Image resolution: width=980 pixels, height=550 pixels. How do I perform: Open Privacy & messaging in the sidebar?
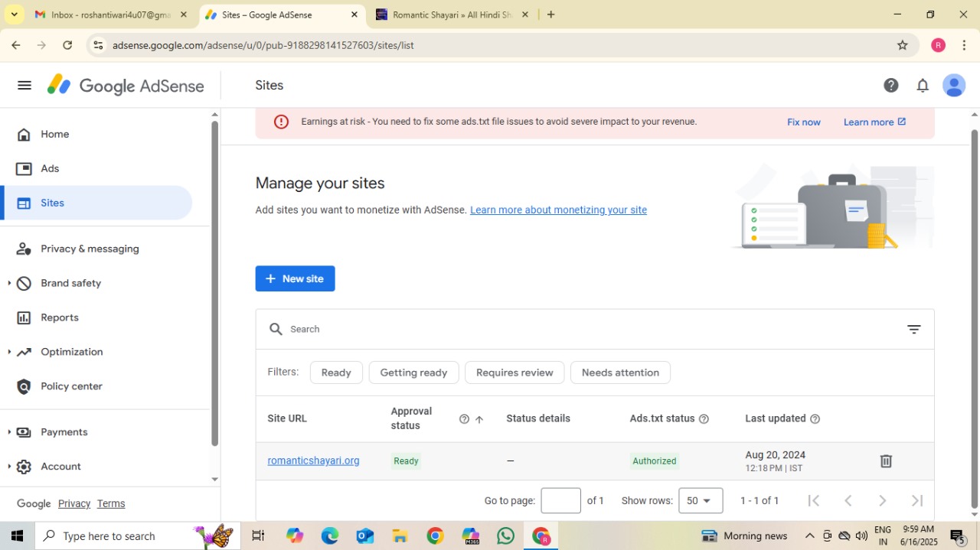[96, 249]
